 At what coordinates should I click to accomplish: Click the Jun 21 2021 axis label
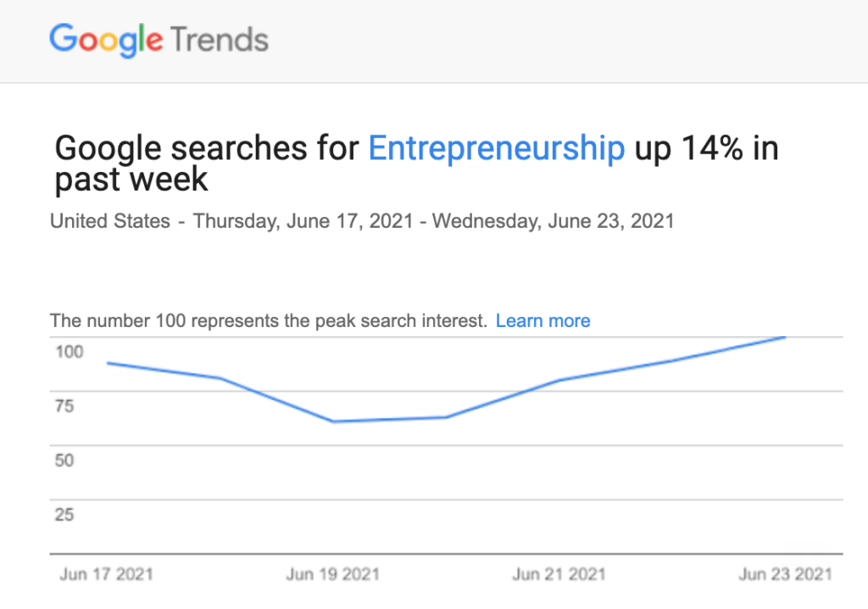[x=559, y=574]
